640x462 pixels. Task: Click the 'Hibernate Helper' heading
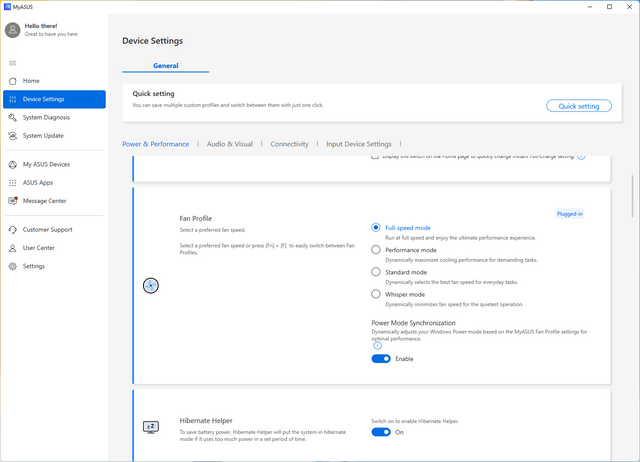coord(206,421)
